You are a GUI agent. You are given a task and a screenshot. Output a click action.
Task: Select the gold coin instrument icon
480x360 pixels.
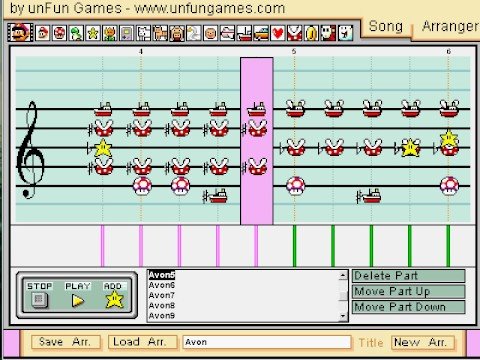[312, 33]
